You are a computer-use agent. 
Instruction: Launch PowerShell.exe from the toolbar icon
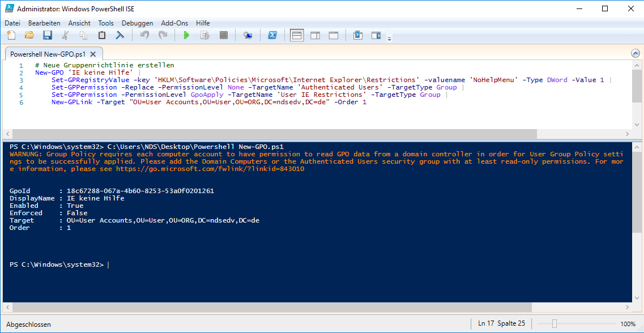click(272, 35)
